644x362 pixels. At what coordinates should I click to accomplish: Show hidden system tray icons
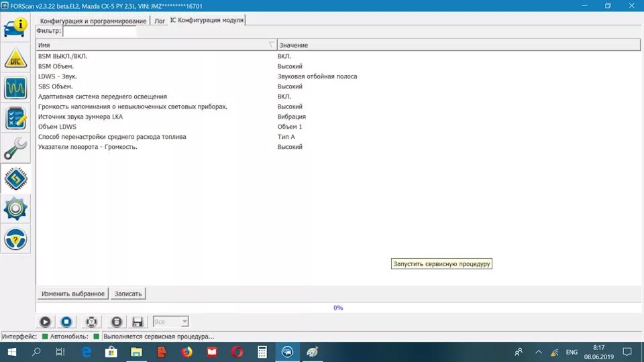(x=539, y=352)
